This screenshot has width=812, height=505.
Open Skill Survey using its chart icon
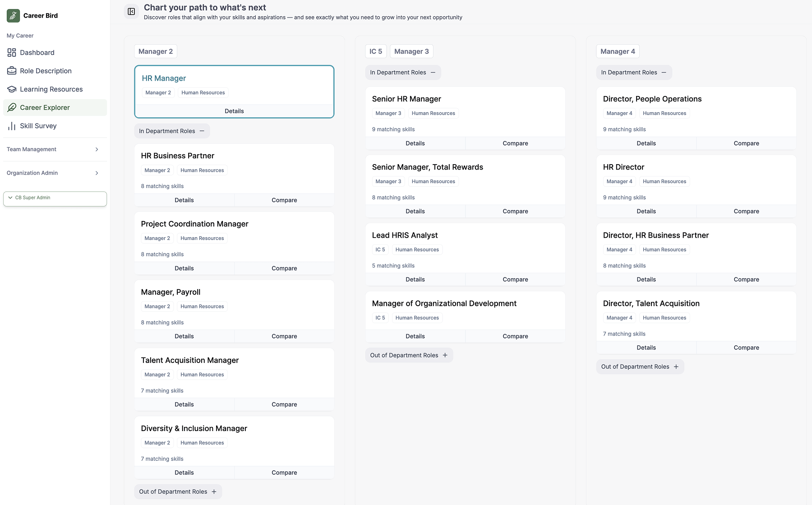[12, 126]
